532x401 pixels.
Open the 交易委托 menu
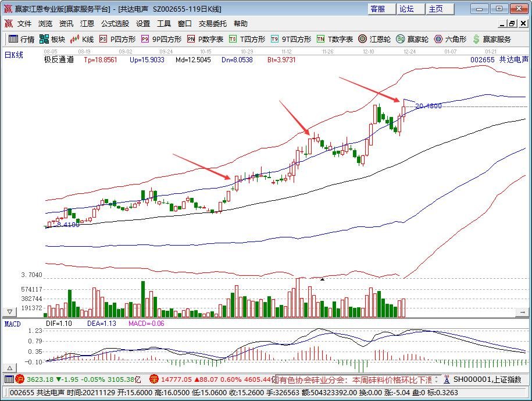tap(212, 24)
